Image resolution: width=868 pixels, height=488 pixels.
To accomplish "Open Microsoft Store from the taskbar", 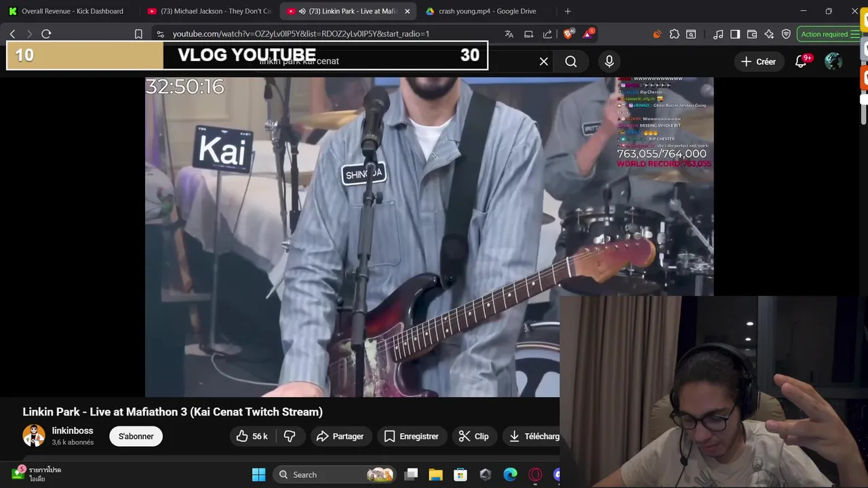I will (460, 474).
